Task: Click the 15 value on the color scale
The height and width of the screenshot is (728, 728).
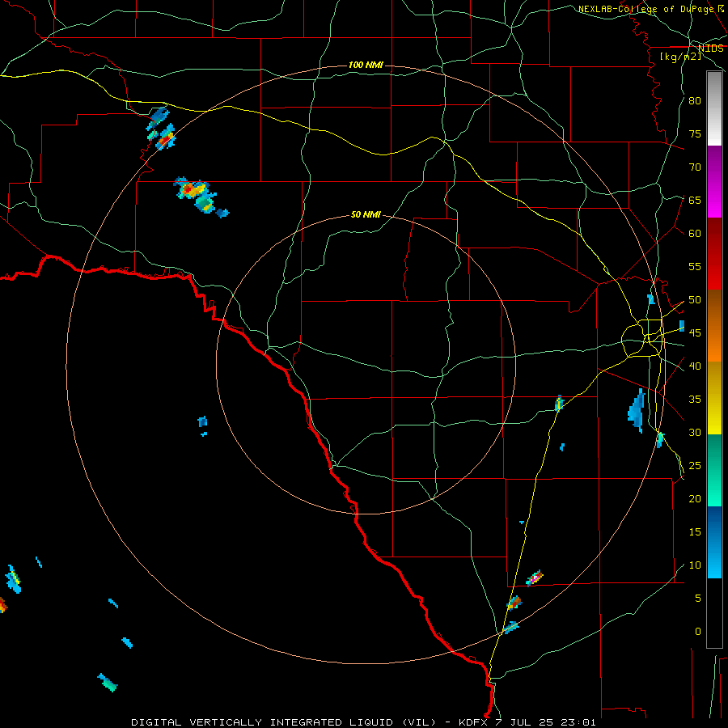Action: point(695,532)
